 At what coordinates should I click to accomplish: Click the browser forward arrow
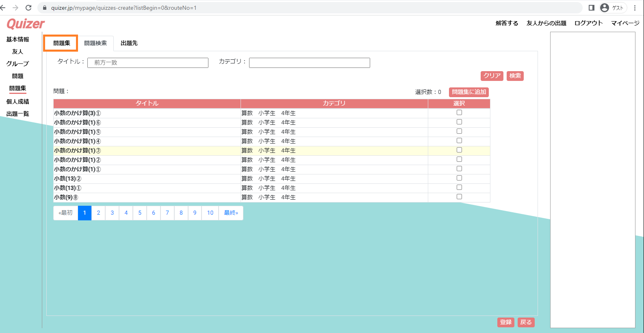click(15, 8)
